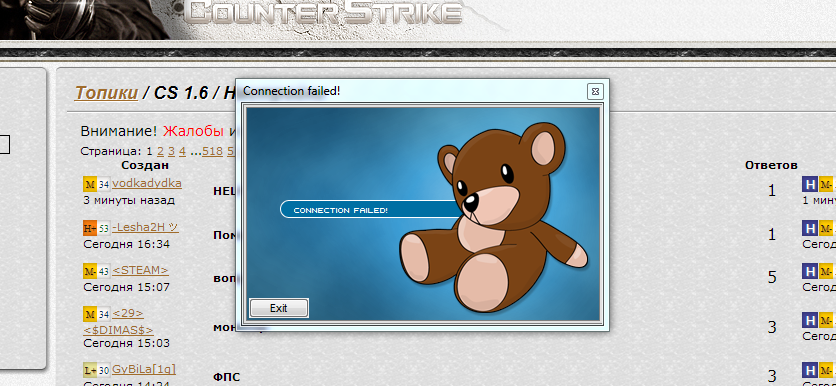Open the GvBiLa[1g] user profile link

click(144, 369)
